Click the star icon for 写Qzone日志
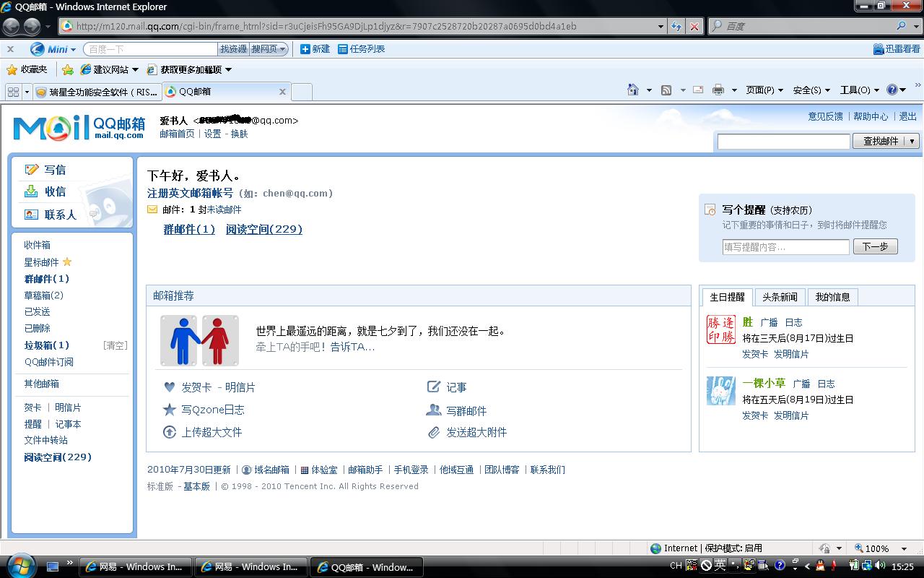 (169, 410)
